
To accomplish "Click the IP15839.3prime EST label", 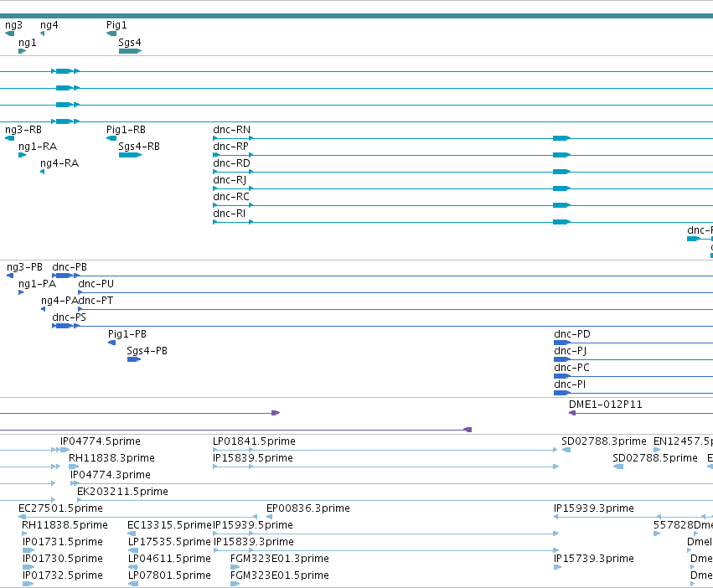I will click(x=254, y=542).
